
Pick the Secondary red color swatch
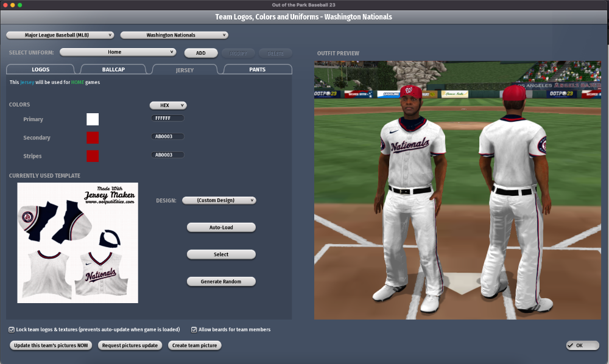(93, 138)
